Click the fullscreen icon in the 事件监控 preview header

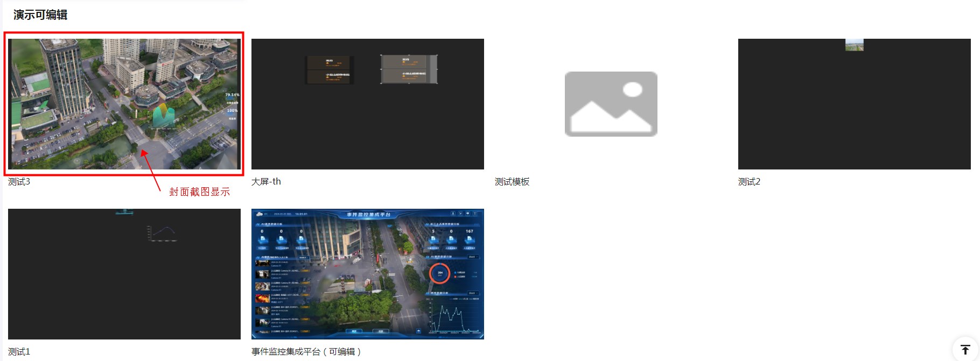click(x=475, y=214)
